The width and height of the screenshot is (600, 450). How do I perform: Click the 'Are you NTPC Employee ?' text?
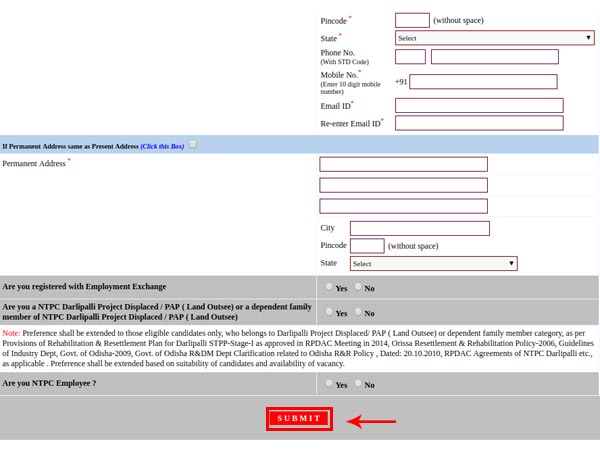click(x=49, y=383)
